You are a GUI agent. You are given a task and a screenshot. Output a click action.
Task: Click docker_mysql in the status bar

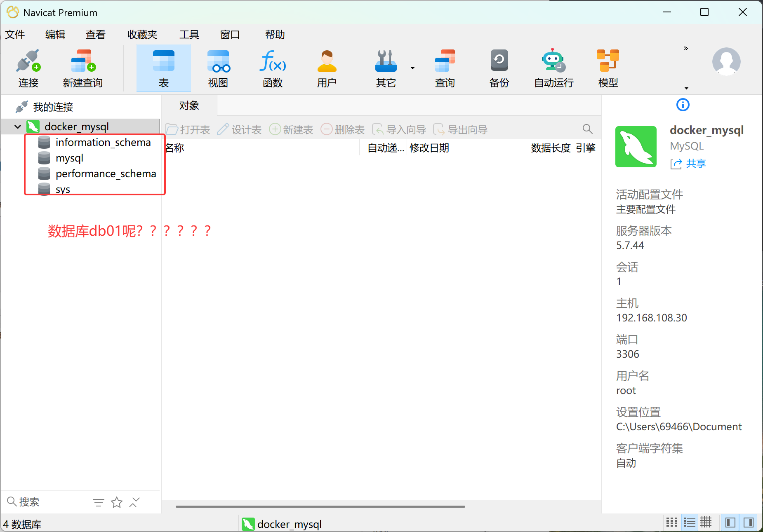point(282,524)
